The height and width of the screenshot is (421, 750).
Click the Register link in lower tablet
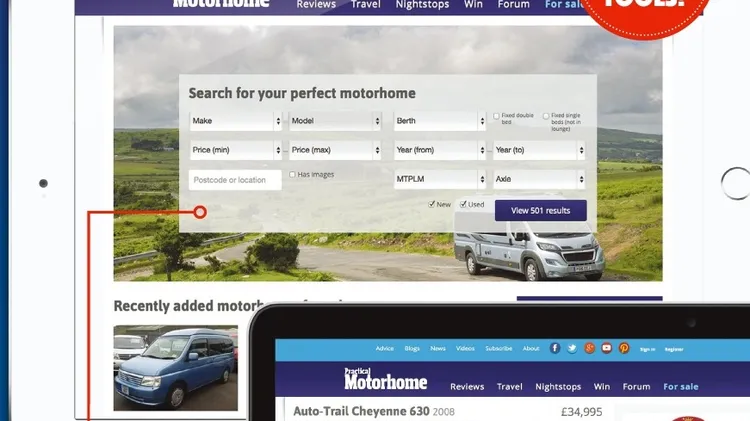(x=674, y=349)
